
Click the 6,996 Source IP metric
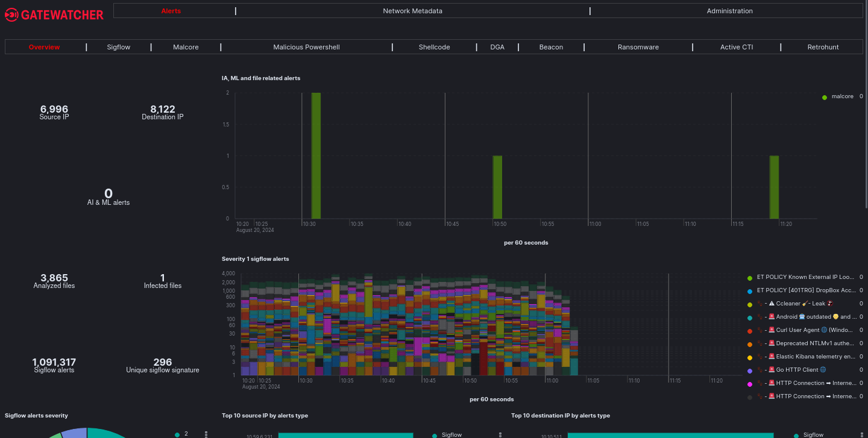coord(54,112)
